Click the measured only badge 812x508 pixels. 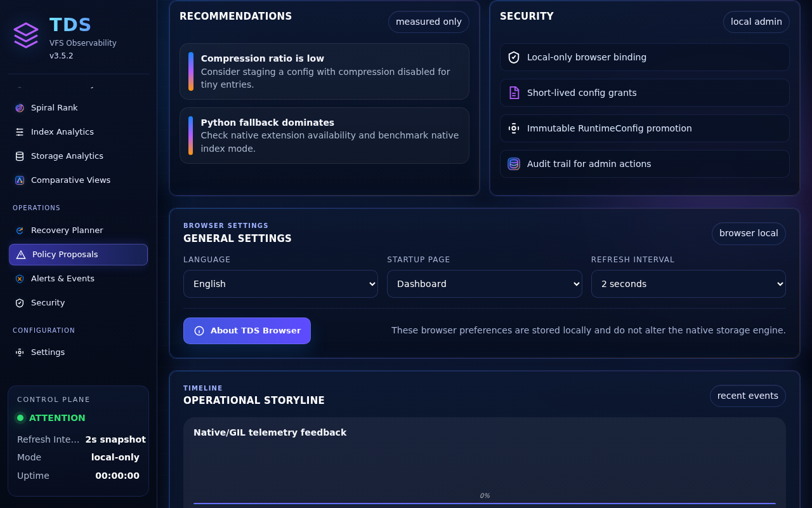[429, 22]
